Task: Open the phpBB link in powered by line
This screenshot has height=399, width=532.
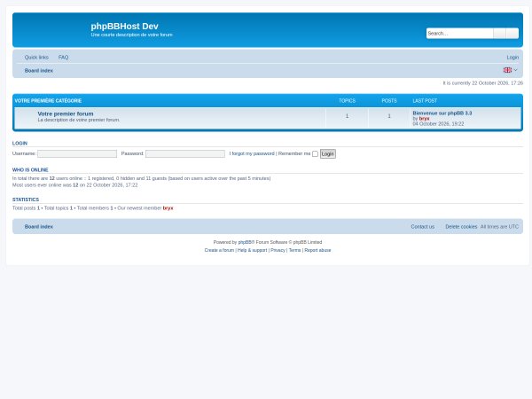Action: [245, 242]
